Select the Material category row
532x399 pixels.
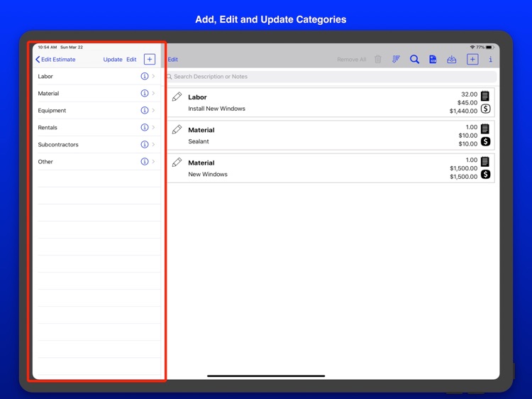coord(97,94)
